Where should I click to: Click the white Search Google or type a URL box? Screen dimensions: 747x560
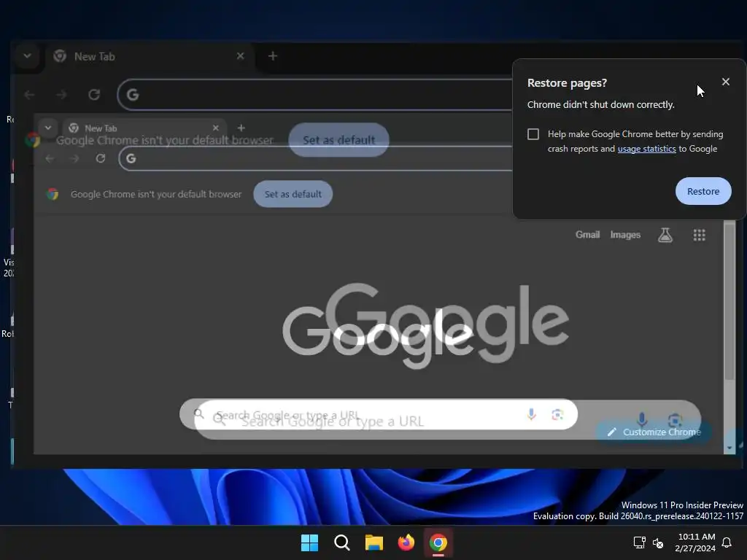click(x=379, y=414)
